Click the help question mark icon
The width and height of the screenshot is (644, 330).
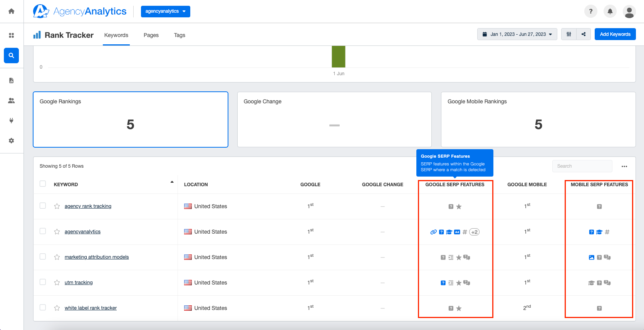591,12
